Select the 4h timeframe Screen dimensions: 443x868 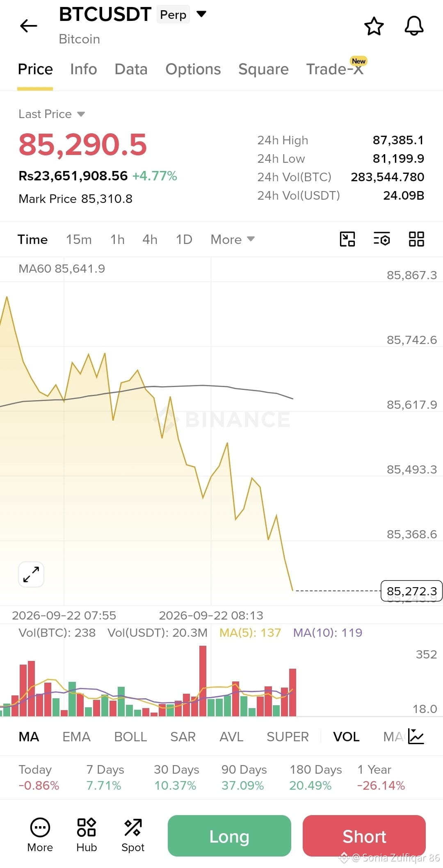pos(150,239)
